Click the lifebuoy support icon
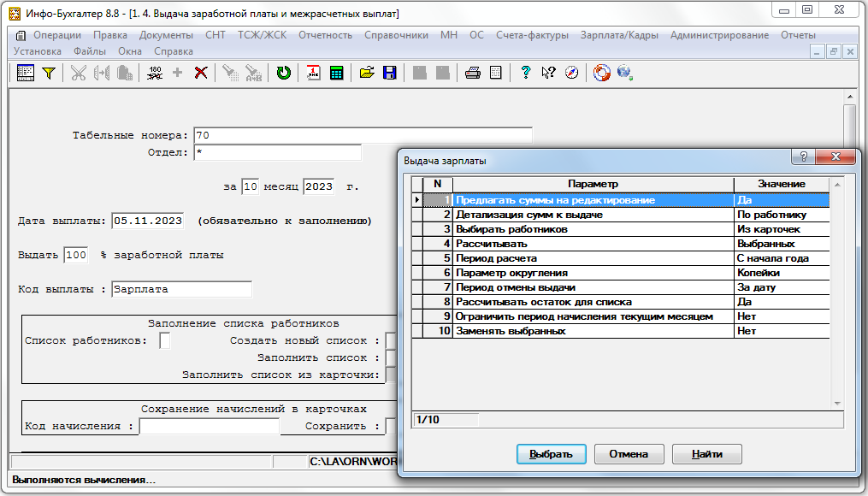 pos(602,73)
